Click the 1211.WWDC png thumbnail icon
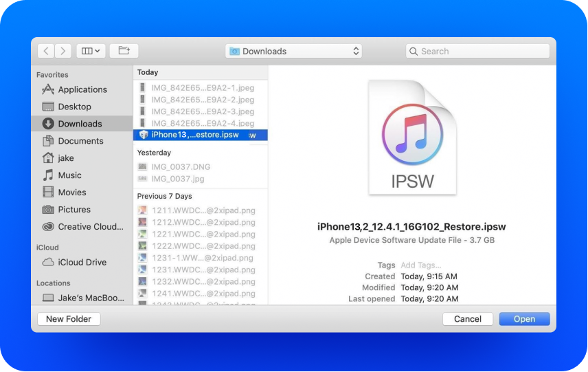 142,210
